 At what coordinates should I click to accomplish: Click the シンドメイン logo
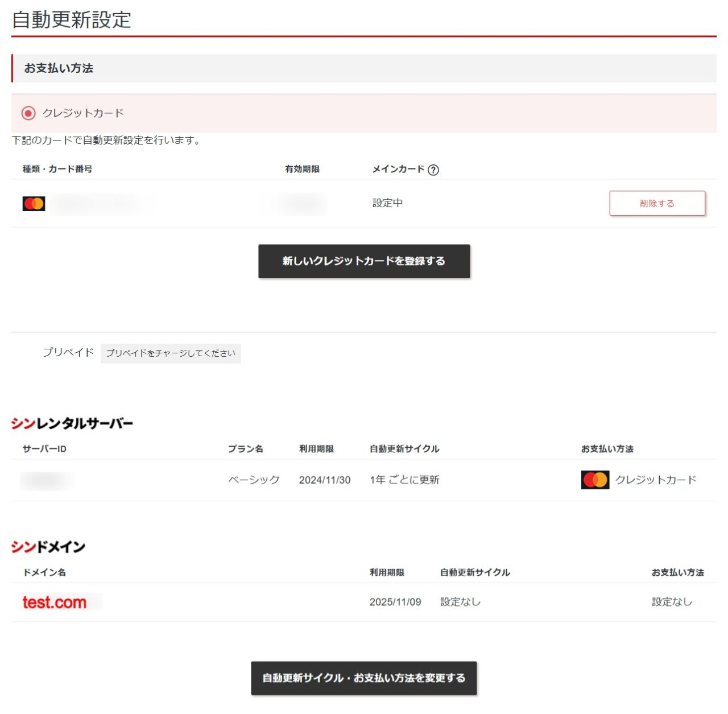[x=48, y=547]
